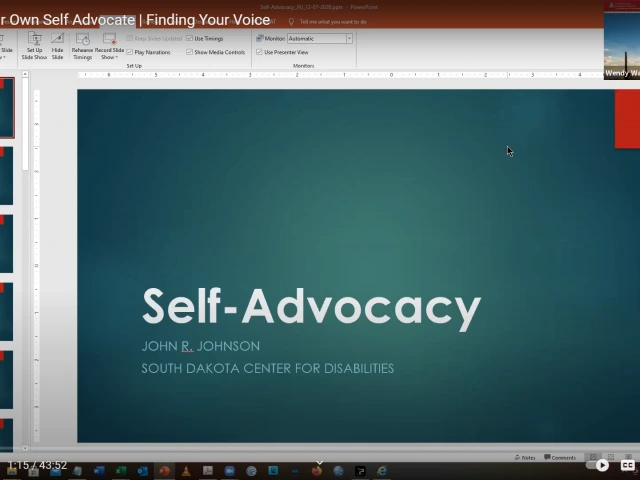Click the PowerPoint taskbar icon

(164, 471)
